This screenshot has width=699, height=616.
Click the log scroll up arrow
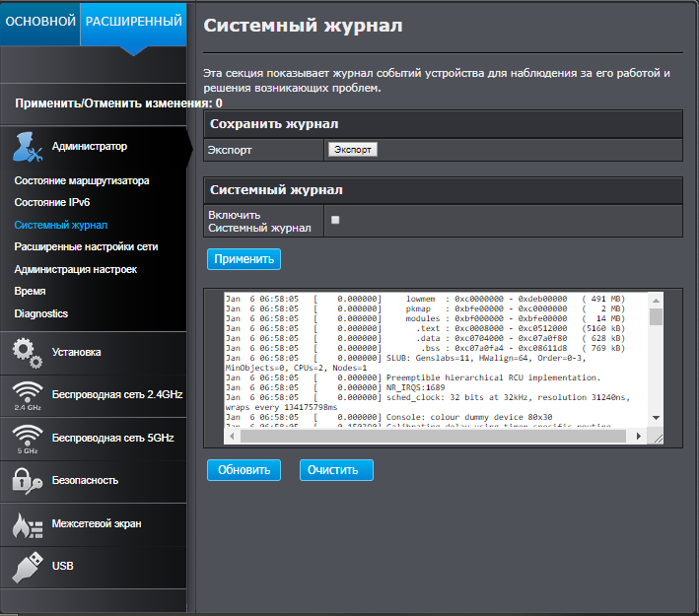pos(656,301)
